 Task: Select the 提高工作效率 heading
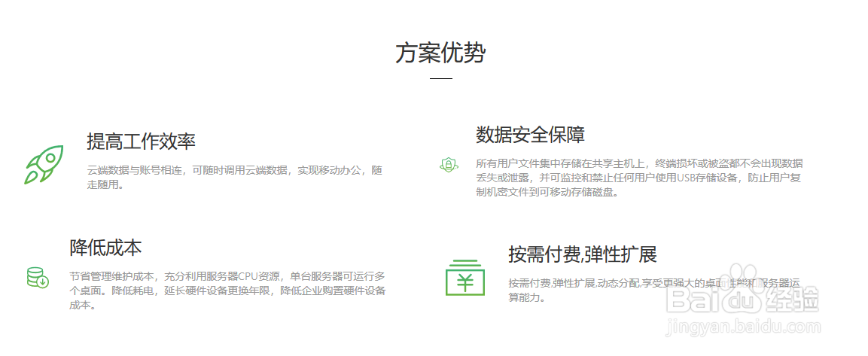(142, 141)
